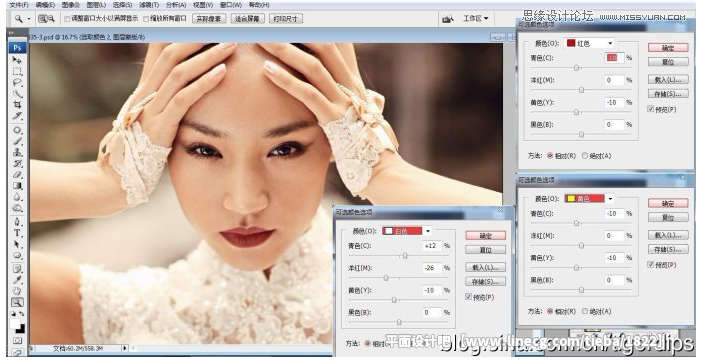This screenshot has width=703, height=360.
Task: Click the zoom-in mode icon in options bar
Action: coord(43,19)
